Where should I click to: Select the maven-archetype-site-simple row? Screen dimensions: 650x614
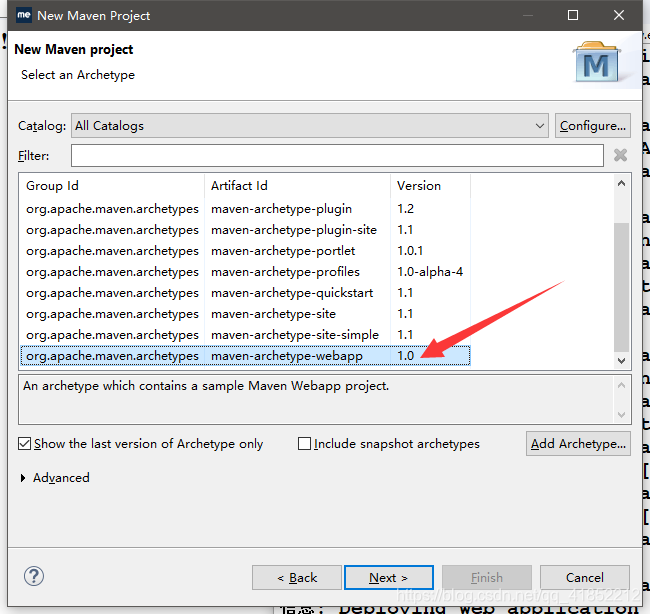(x=245, y=335)
